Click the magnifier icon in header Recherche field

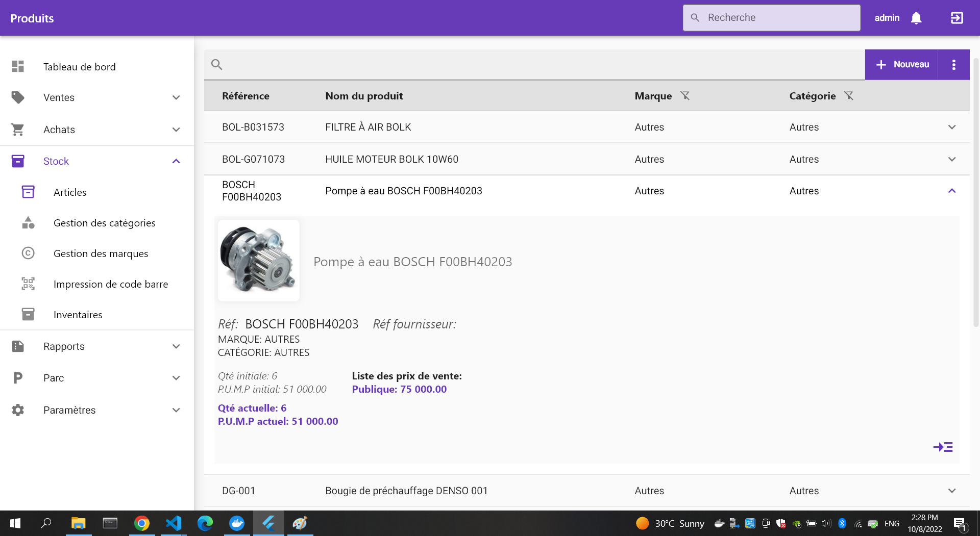(695, 18)
